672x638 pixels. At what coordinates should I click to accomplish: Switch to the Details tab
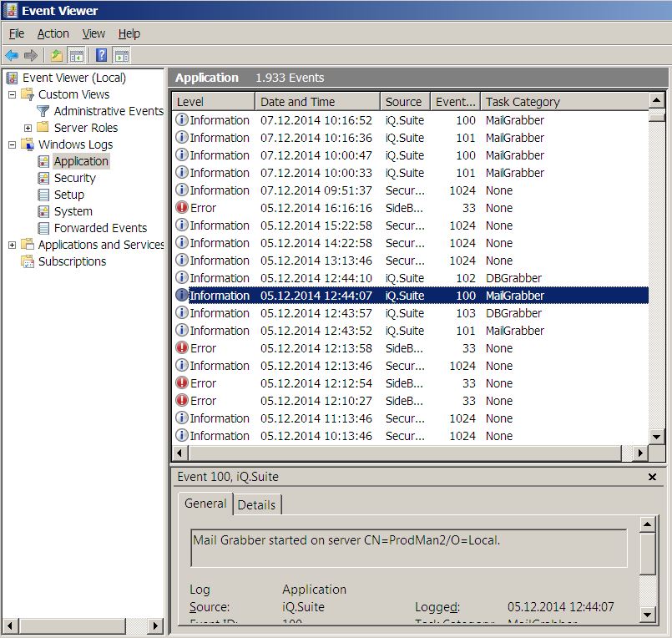point(256,504)
